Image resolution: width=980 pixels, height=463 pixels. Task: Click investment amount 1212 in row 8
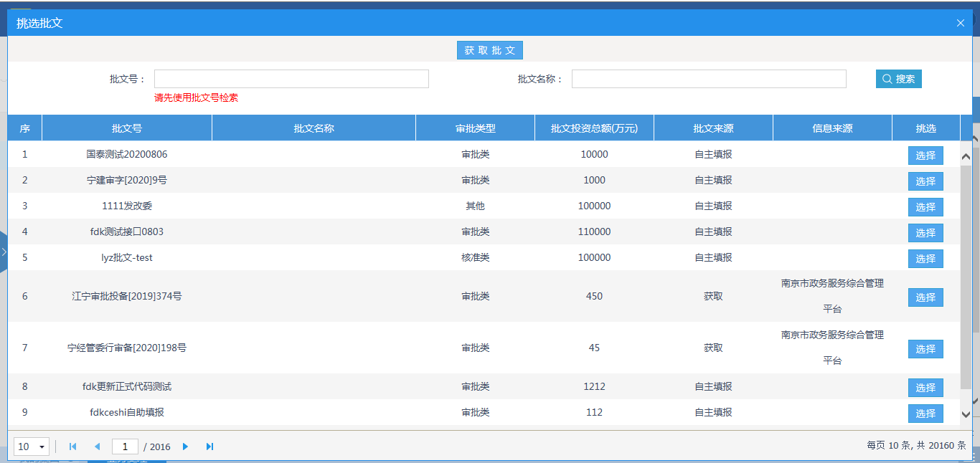pyautogui.click(x=595, y=386)
